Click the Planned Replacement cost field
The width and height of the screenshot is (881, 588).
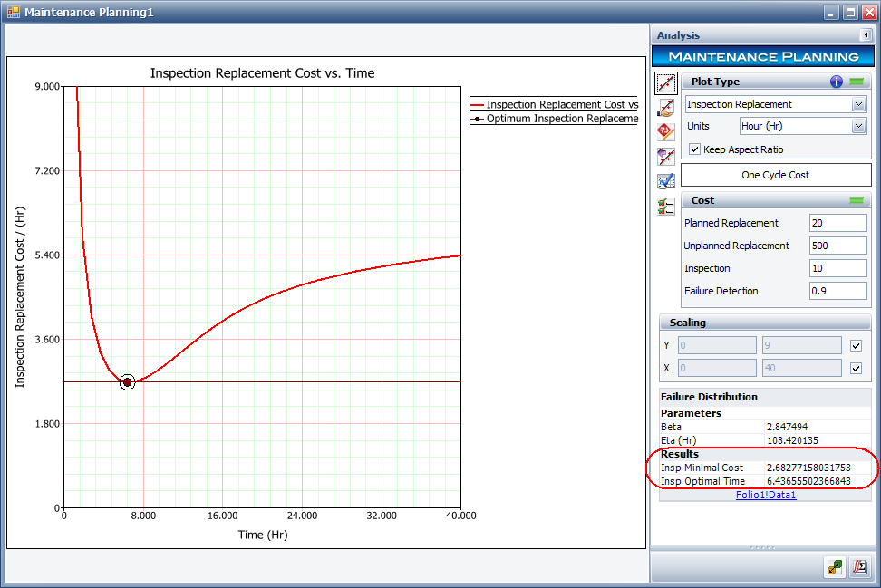pos(837,223)
